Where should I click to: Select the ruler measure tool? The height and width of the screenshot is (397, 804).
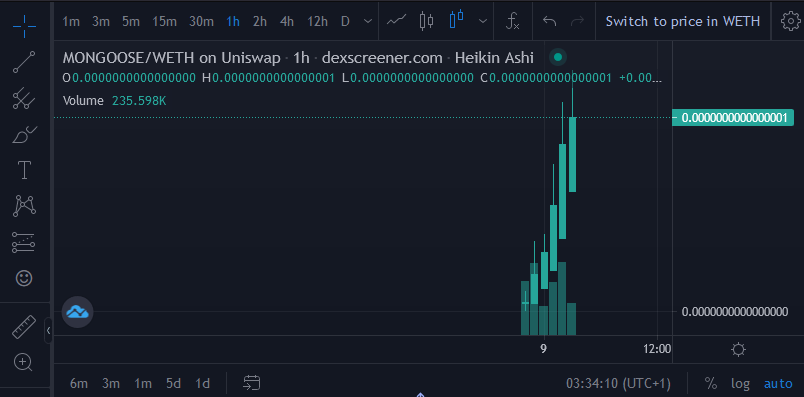[24, 327]
